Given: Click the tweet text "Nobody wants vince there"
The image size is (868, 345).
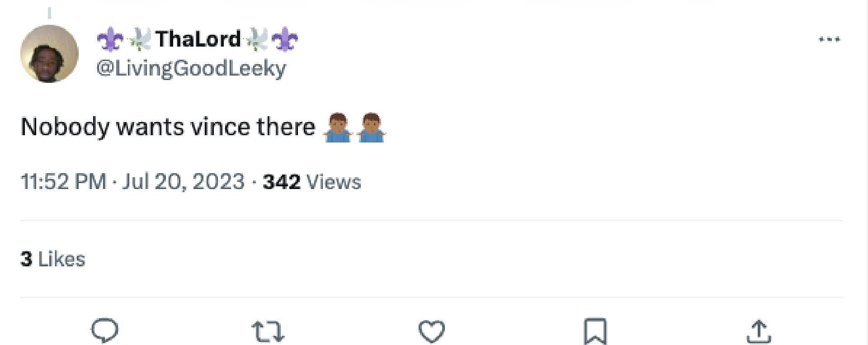Looking at the screenshot, I should pos(168,127).
